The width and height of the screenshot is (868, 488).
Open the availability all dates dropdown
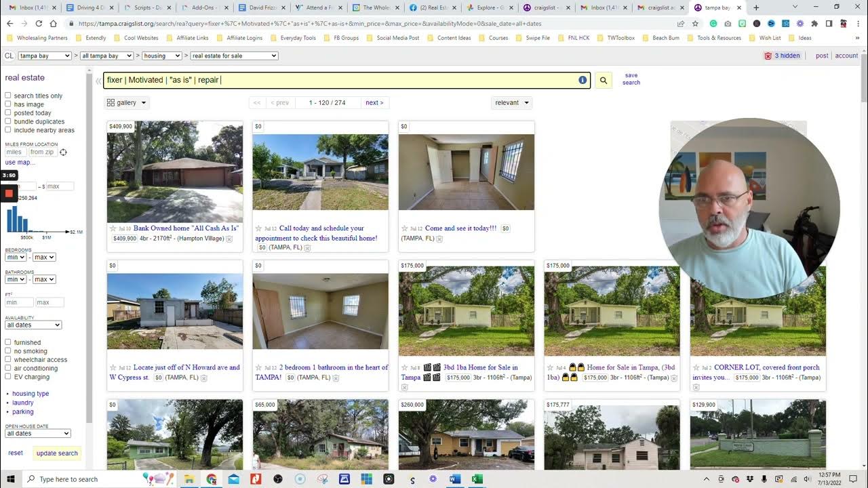coord(33,325)
